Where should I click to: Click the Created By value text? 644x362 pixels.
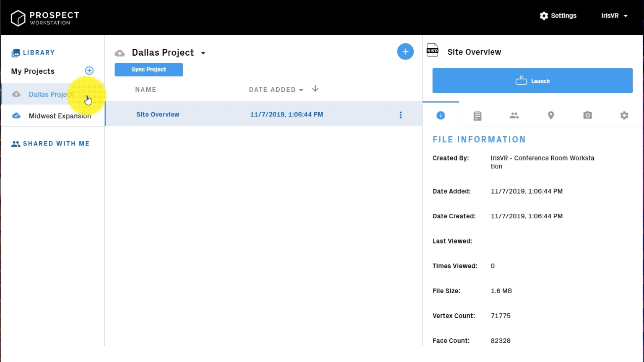(543, 162)
